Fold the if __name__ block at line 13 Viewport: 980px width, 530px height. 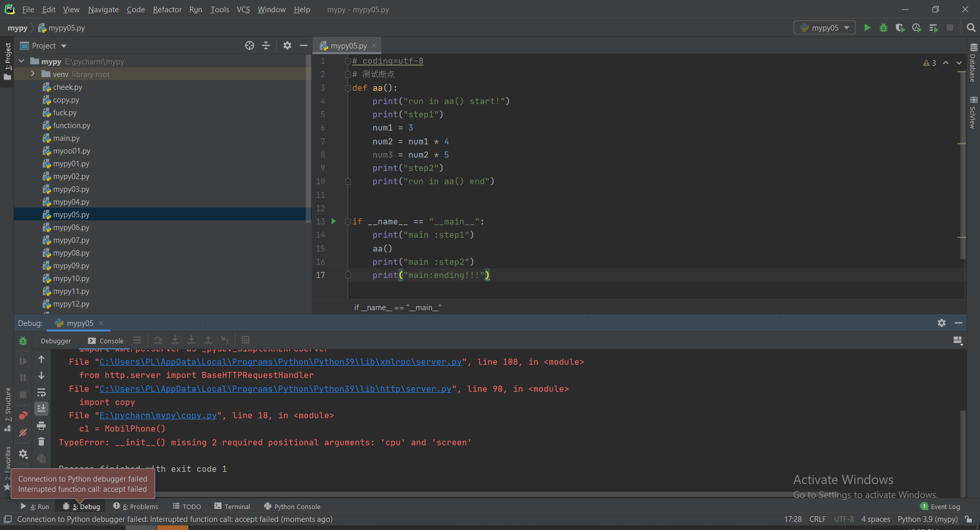click(x=348, y=221)
